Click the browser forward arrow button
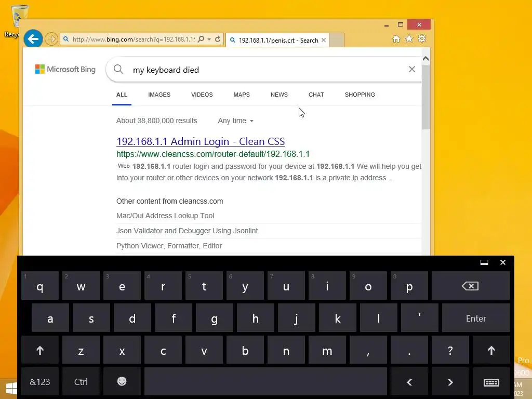 (x=51, y=39)
